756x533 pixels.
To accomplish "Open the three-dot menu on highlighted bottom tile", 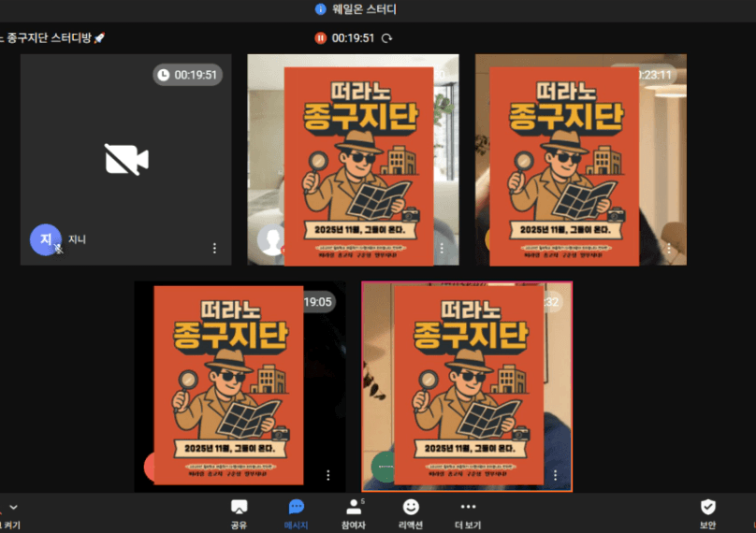I will pyautogui.click(x=556, y=475).
